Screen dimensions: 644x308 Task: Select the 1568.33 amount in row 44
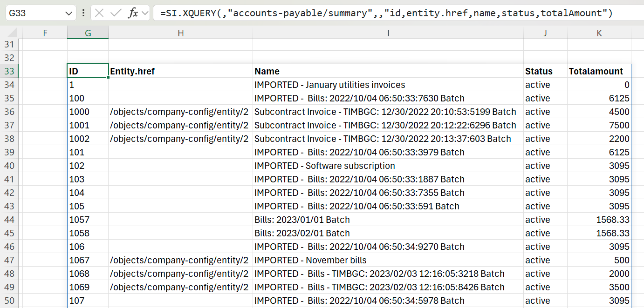click(599, 220)
